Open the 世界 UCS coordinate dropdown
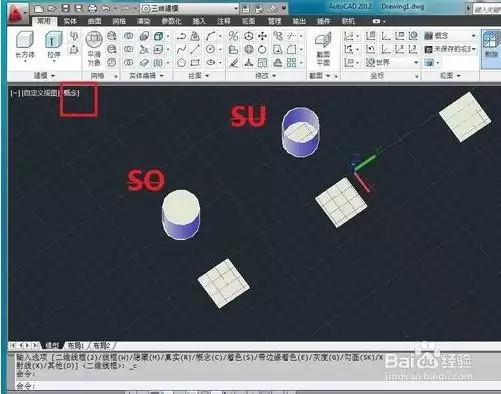Viewport: 501px width, 394px height. click(392, 62)
